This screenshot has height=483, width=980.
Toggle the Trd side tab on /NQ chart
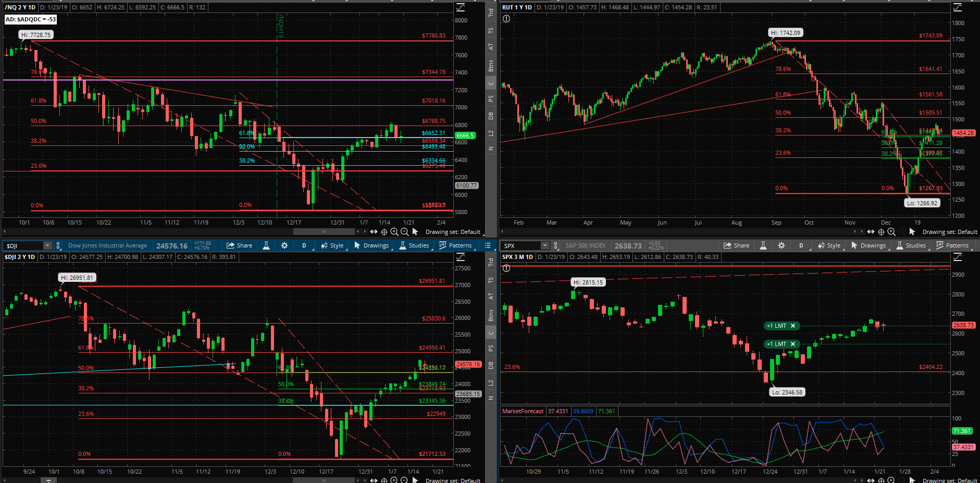coord(491,13)
